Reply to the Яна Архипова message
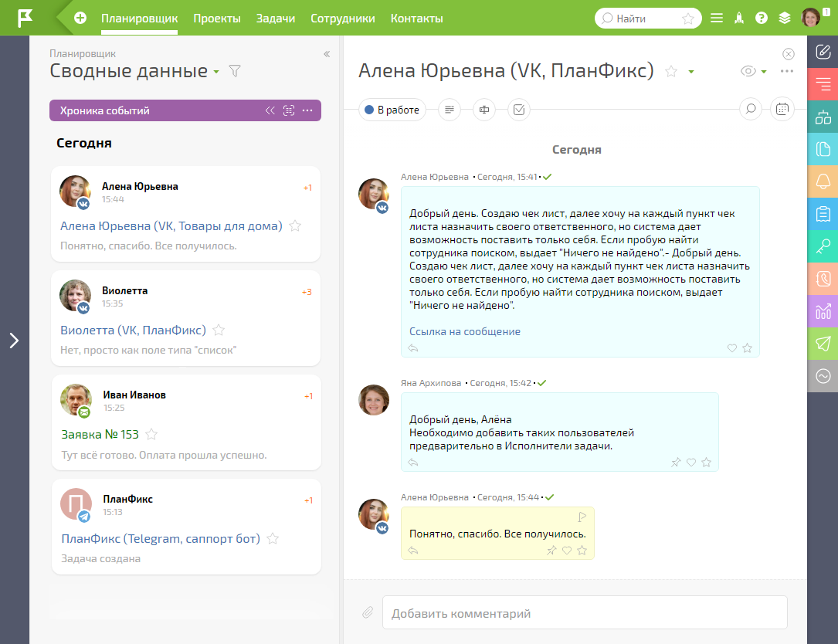 [x=413, y=463]
